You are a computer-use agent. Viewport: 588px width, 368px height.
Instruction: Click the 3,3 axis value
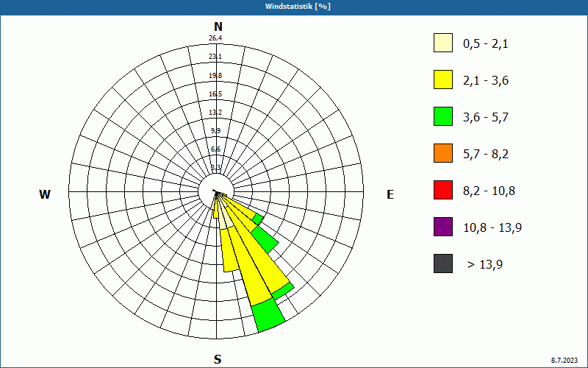pyautogui.click(x=215, y=167)
